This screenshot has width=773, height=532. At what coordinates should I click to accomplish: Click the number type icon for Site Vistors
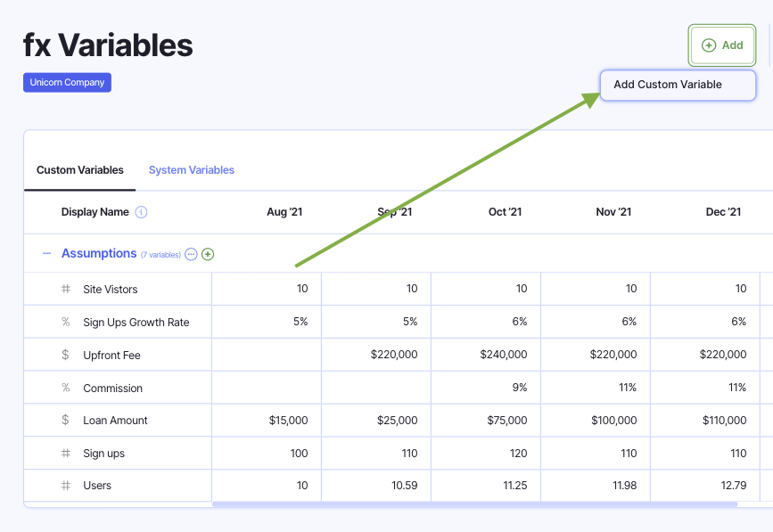click(x=66, y=290)
